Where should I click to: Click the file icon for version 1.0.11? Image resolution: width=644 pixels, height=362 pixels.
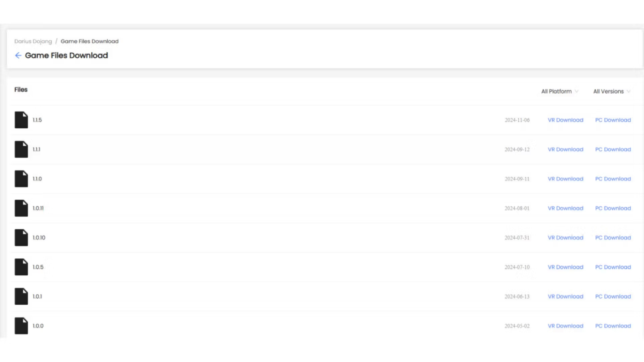21,208
